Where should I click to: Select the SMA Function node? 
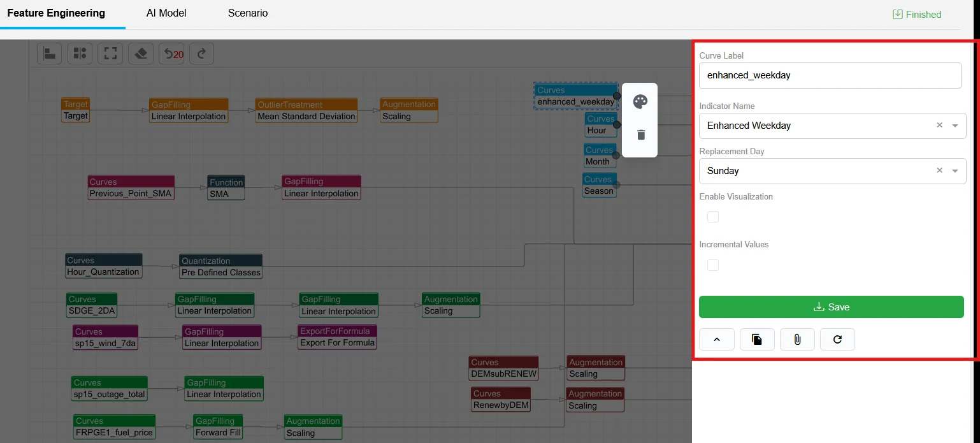pos(226,187)
